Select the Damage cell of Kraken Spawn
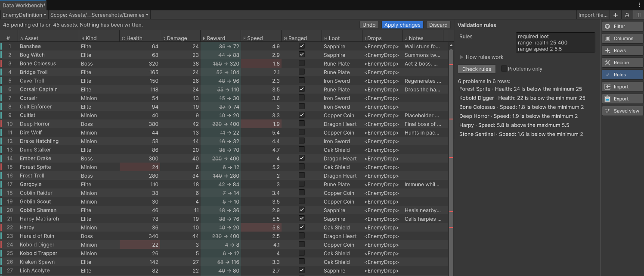This screenshot has height=276, width=644. [180, 262]
